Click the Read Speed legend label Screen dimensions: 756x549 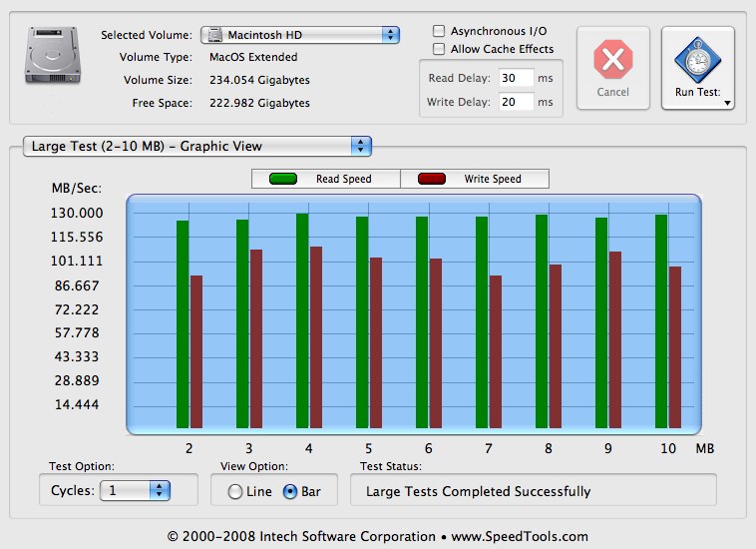(x=344, y=179)
